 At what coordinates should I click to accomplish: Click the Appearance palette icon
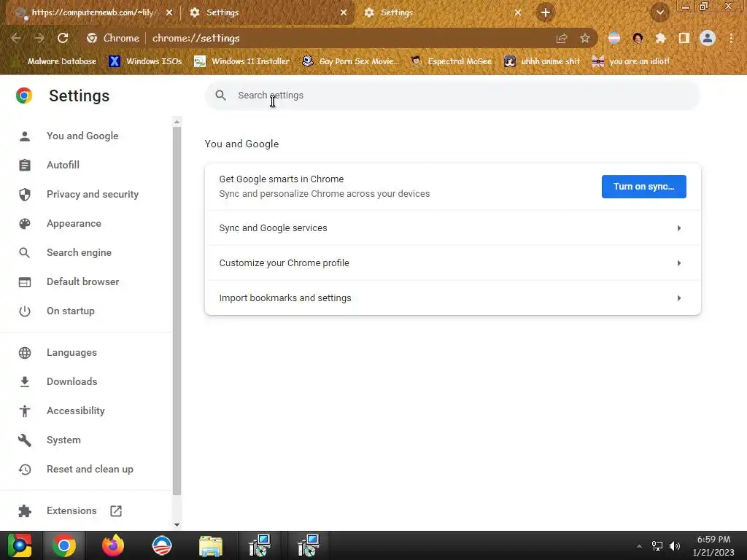pyautogui.click(x=25, y=223)
